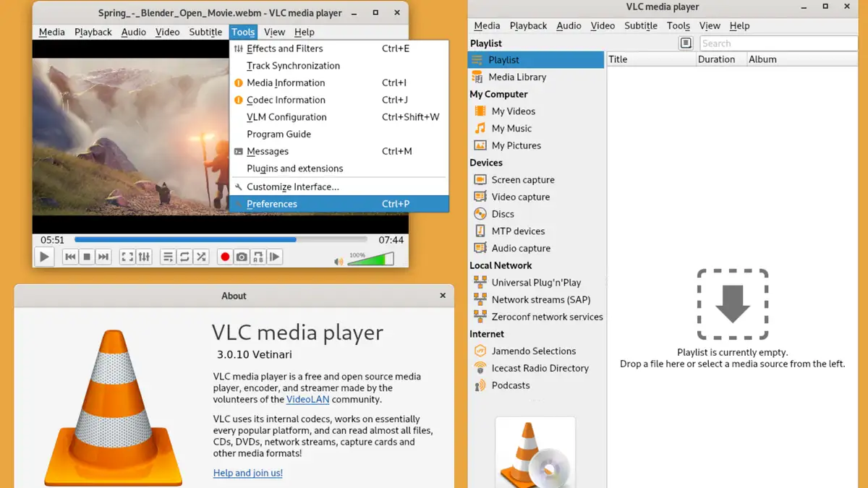Open View menu in the Spring movie window
Image resolution: width=868 pixels, height=488 pixels.
pos(274,32)
